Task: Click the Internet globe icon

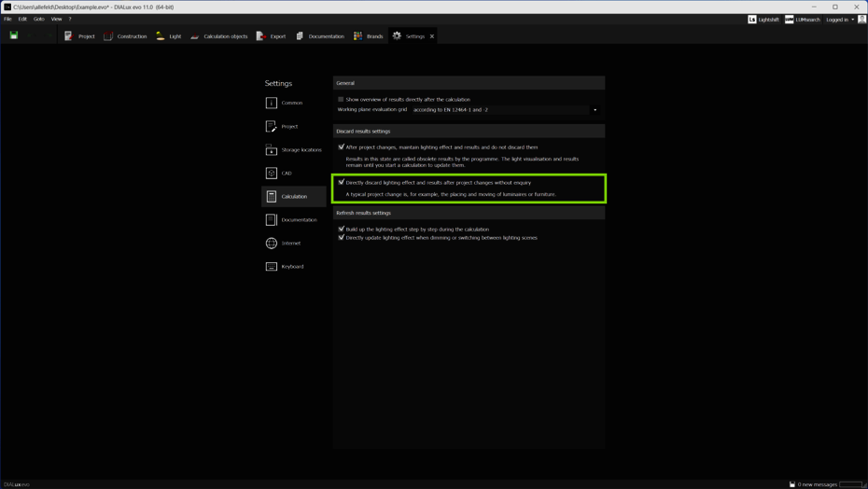Action: (x=272, y=243)
